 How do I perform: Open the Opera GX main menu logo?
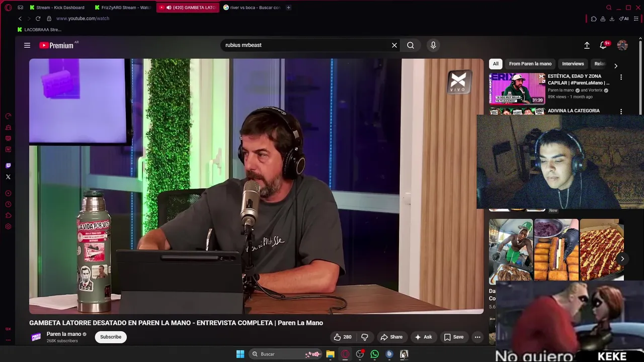click(x=8, y=8)
